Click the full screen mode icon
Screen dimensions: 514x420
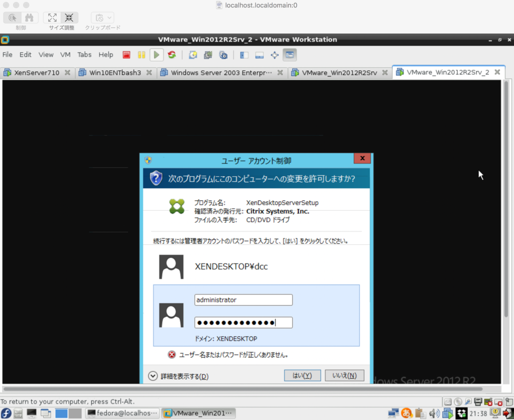275,55
